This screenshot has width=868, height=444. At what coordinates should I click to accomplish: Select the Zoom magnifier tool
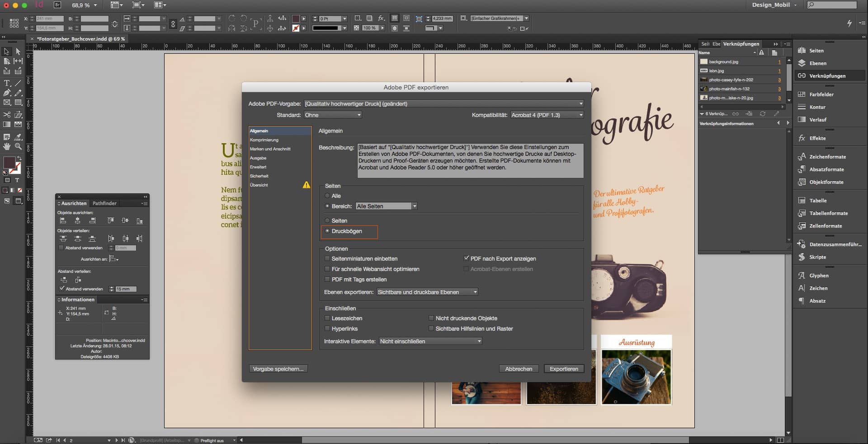(18, 146)
